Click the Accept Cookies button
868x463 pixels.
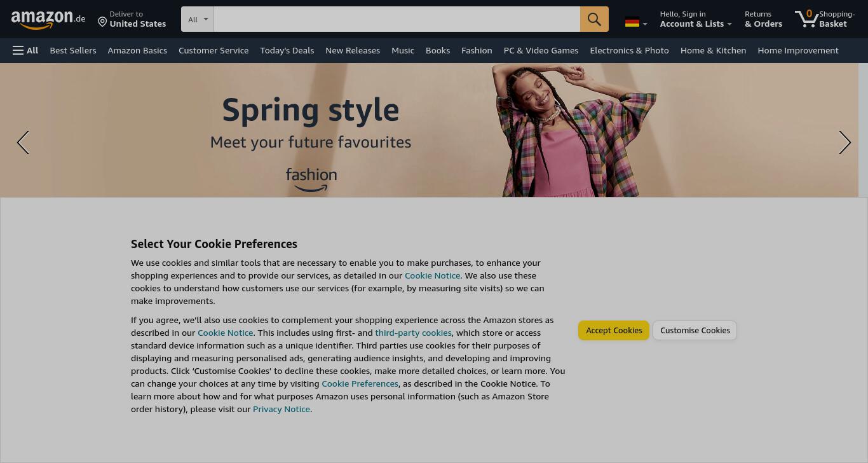coord(614,330)
